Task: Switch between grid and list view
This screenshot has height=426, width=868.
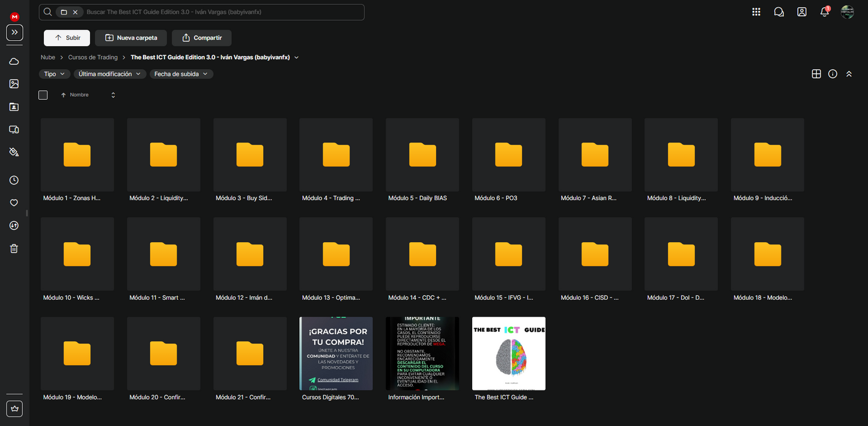Action: 816,74
